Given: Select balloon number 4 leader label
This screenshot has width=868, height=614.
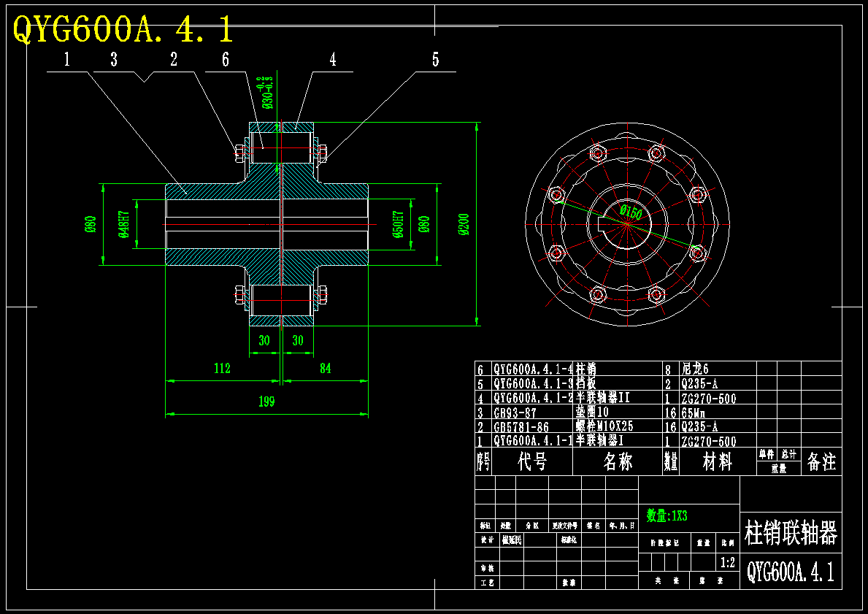Looking at the screenshot, I should click(332, 59).
